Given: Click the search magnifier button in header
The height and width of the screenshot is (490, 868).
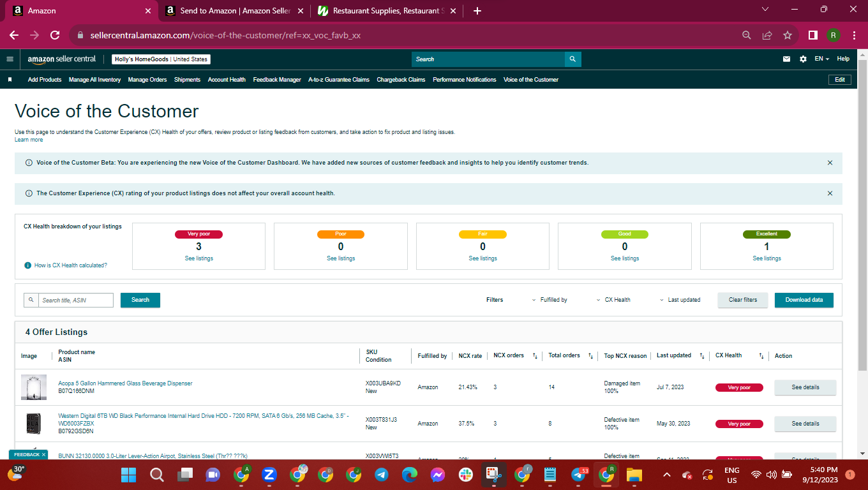Looking at the screenshot, I should [572, 59].
